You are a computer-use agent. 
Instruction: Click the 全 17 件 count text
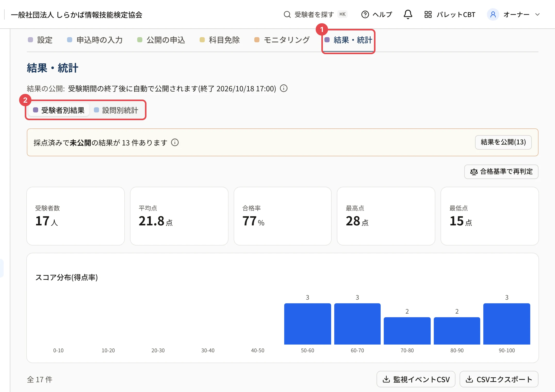coord(40,379)
